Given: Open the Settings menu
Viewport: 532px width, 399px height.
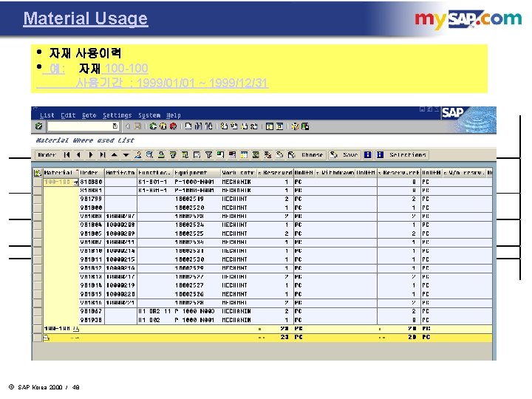Looking at the screenshot, I should [117, 115].
